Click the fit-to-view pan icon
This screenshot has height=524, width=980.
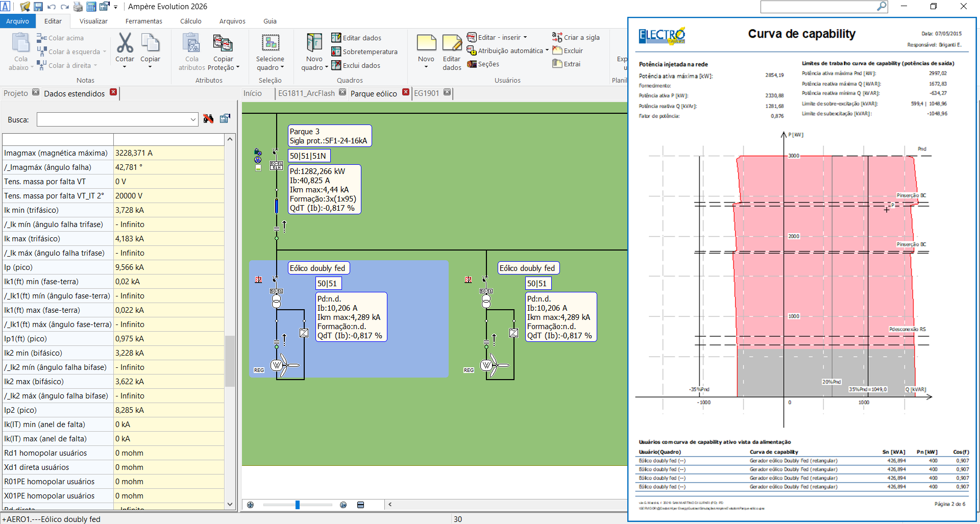(250, 505)
